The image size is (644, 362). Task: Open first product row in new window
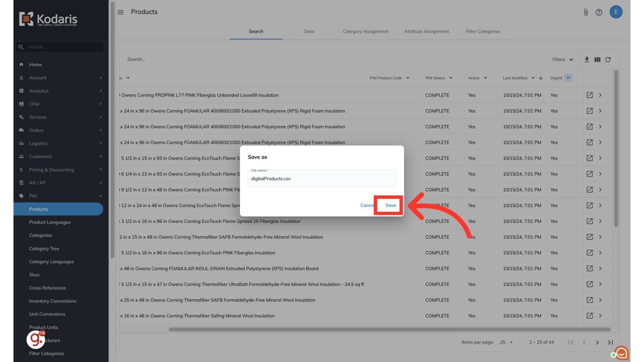(x=589, y=95)
